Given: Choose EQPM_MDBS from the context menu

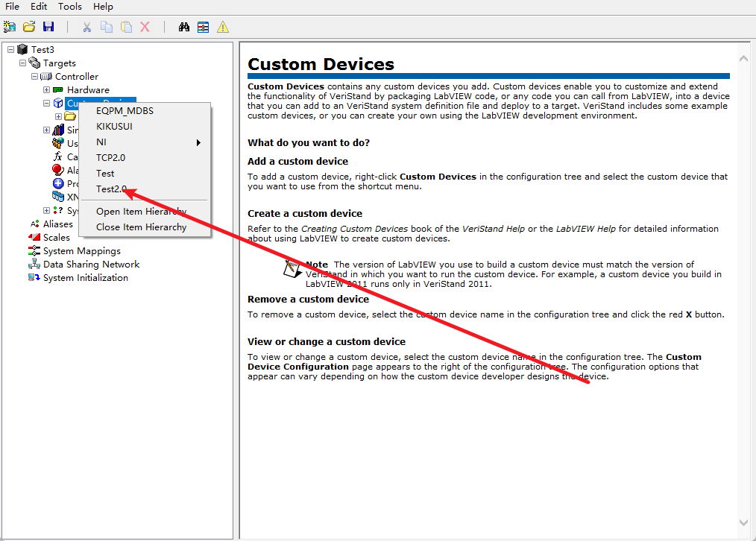Looking at the screenshot, I should 145,111.
